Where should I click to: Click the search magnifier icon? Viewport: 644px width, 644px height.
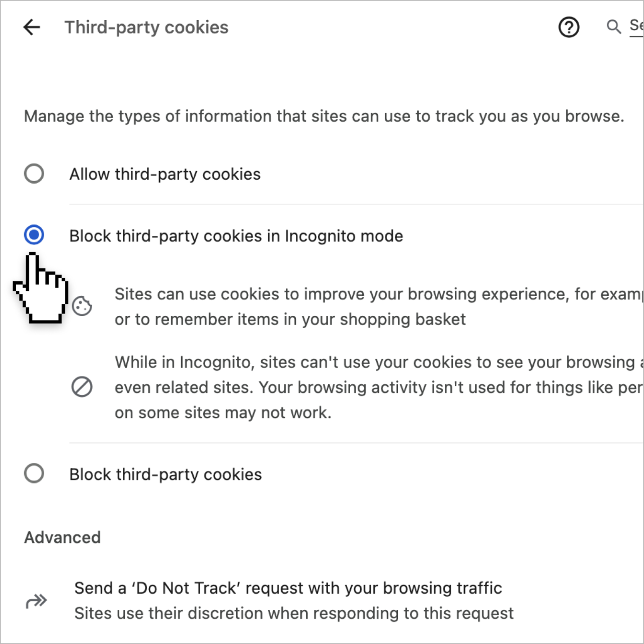[613, 27]
